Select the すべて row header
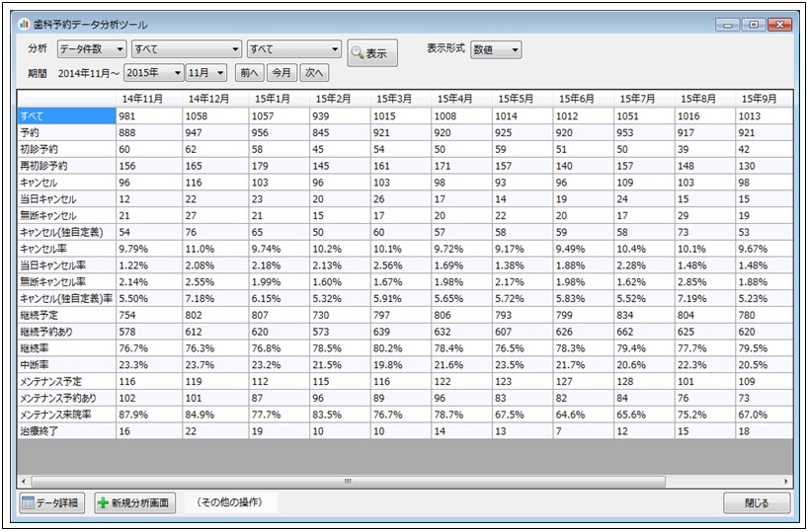 (66, 116)
